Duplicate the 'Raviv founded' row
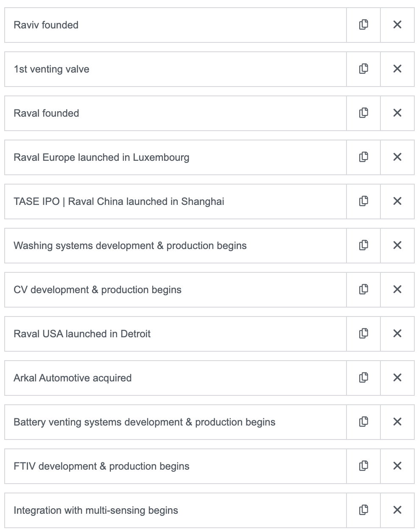 click(x=363, y=25)
